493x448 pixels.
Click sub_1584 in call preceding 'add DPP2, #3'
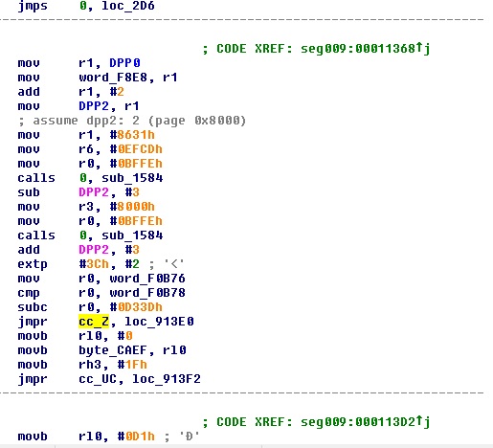[132, 235]
